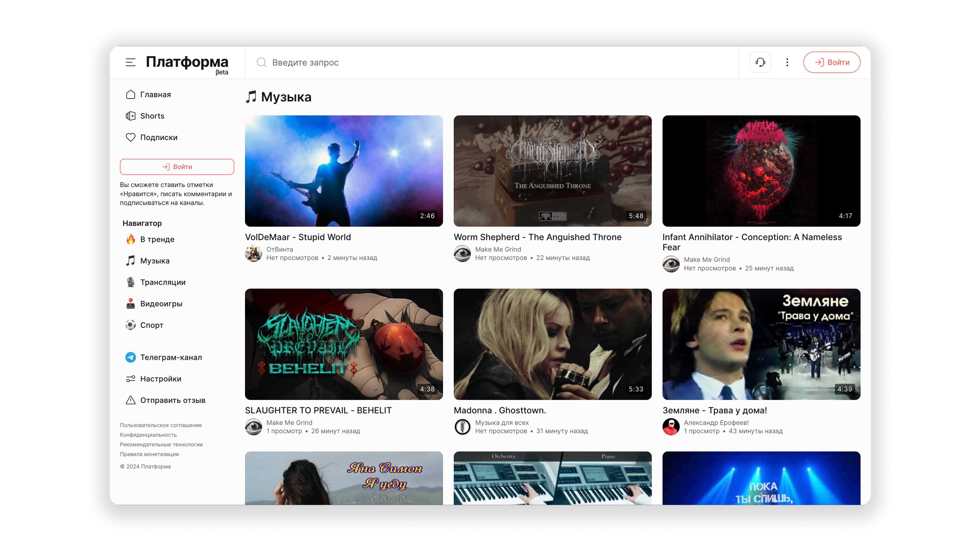Open Конфиденциальность link
980x551 pixels.
(148, 435)
